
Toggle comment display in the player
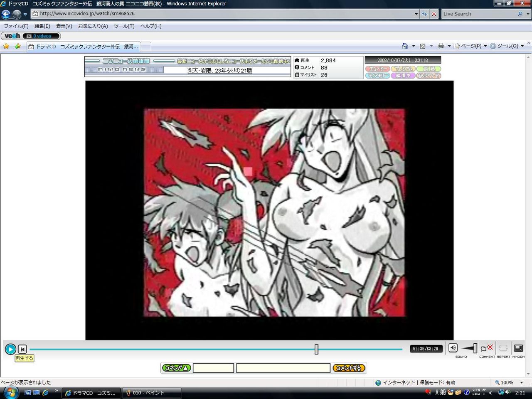click(x=487, y=348)
